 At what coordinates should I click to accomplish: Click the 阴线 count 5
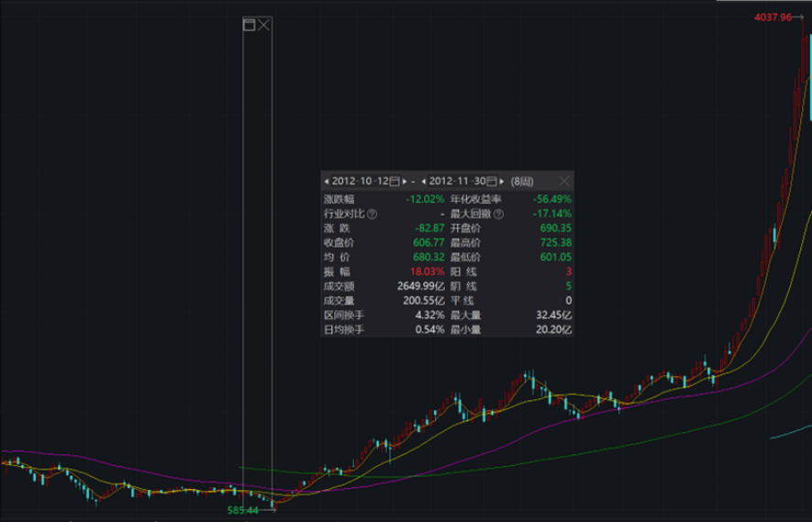(569, 286)
